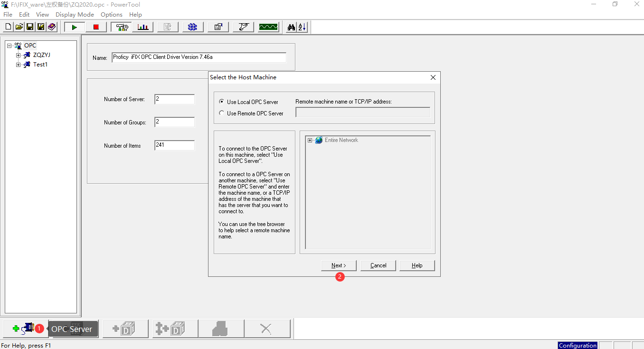Image resolution: width=644 pixels, height=349 pixels.
Task: Expand the Test1 server node
Action: coord(18,64)
